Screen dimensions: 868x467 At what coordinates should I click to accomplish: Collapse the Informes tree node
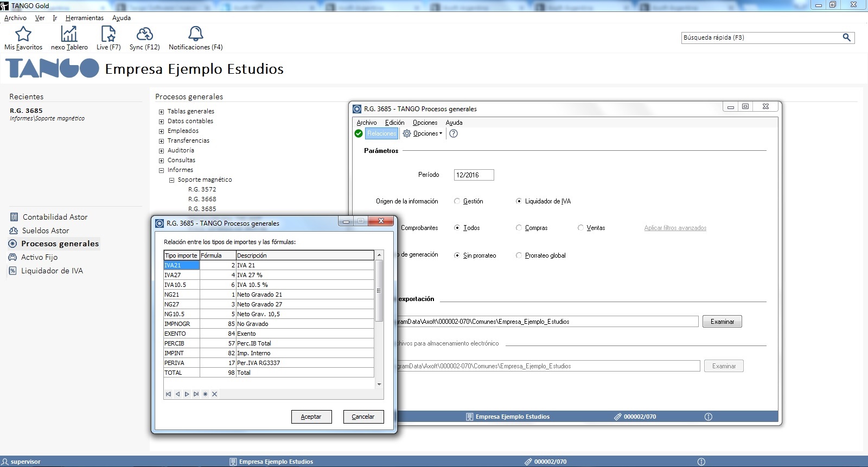(161, 170)
